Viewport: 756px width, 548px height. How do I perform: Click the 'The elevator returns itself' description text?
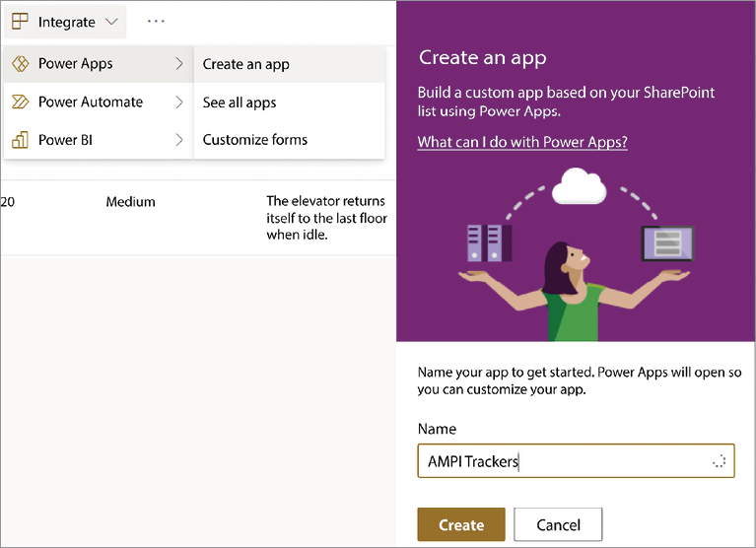(327, 218)
